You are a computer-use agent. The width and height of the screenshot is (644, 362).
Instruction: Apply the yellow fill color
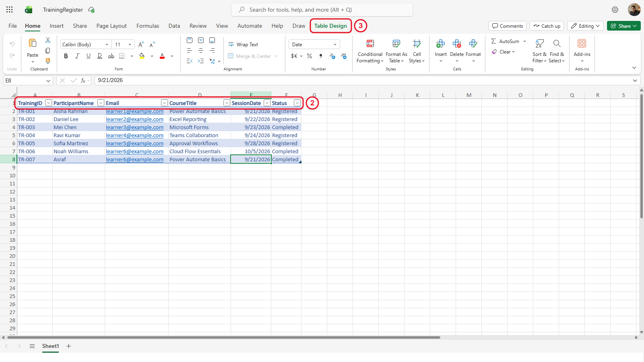[x=142, y=56]
